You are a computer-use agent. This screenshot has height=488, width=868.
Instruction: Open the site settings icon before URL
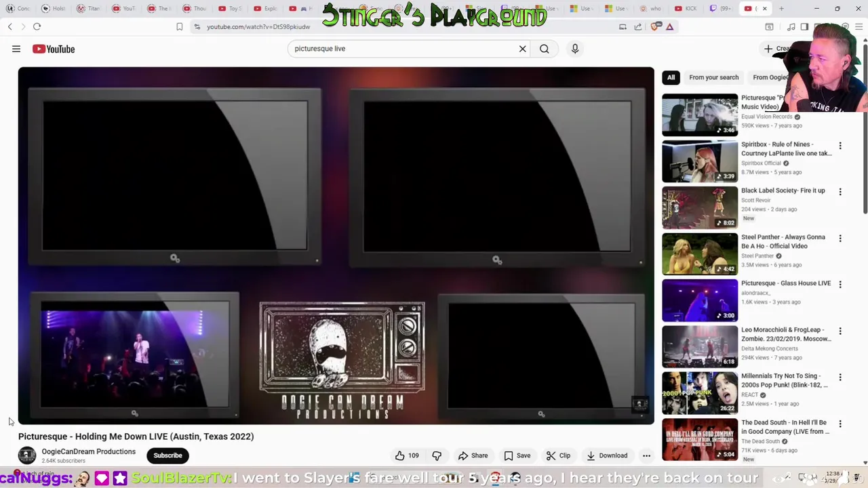(x=197, y=26)
